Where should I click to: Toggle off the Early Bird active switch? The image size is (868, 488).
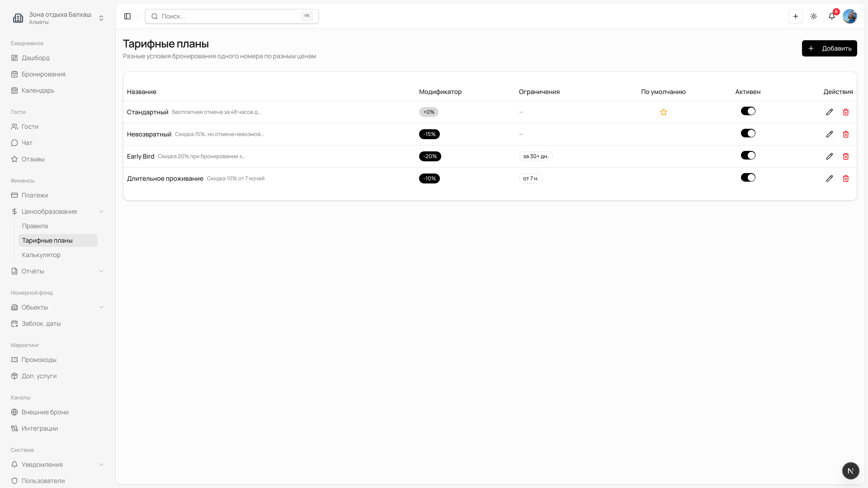748,155
